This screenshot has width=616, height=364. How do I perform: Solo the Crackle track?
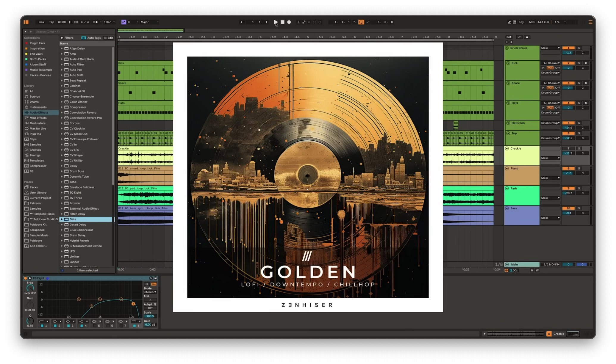pos(579,148)
